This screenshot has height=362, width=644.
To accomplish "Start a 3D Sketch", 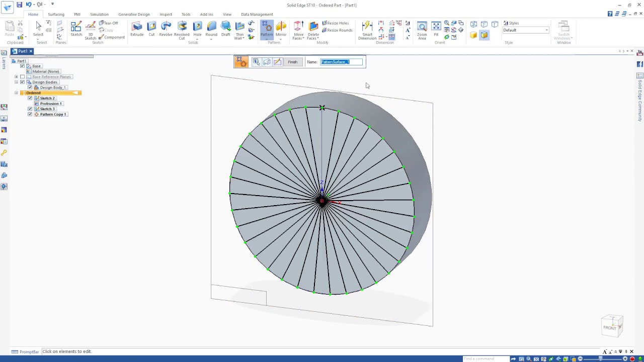I will (x=91, y=30).
